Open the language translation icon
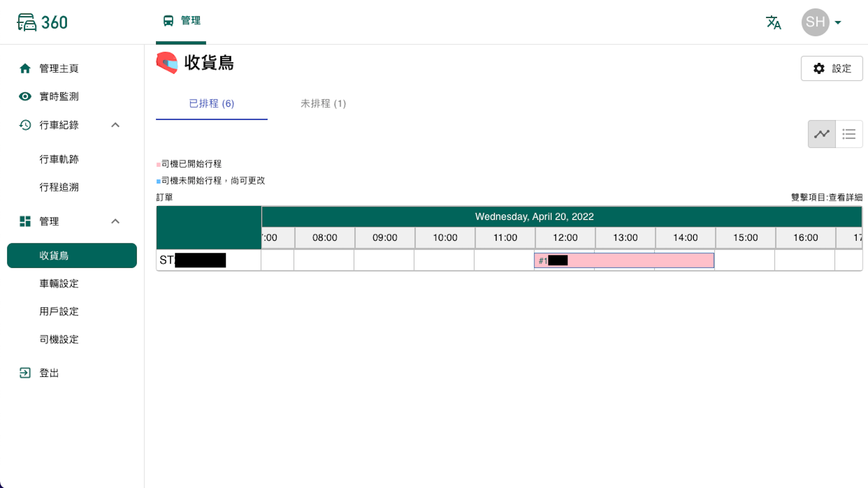Image resolution: width=868 pixels, height=488 pixels. [773, 22]
